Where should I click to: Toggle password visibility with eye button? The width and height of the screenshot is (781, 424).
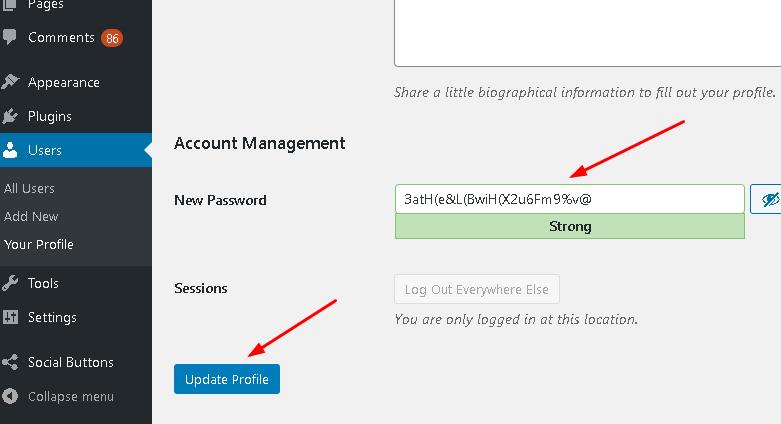click(768, 199)
